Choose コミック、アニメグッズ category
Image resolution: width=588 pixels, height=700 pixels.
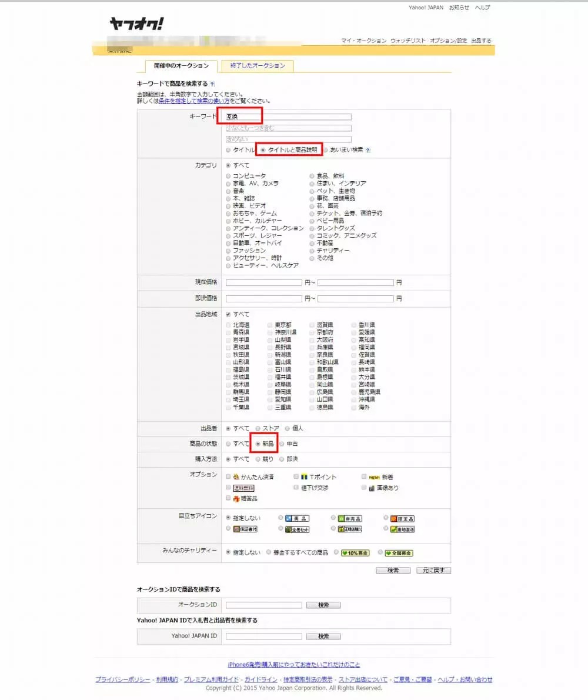[x=312, y=236]
